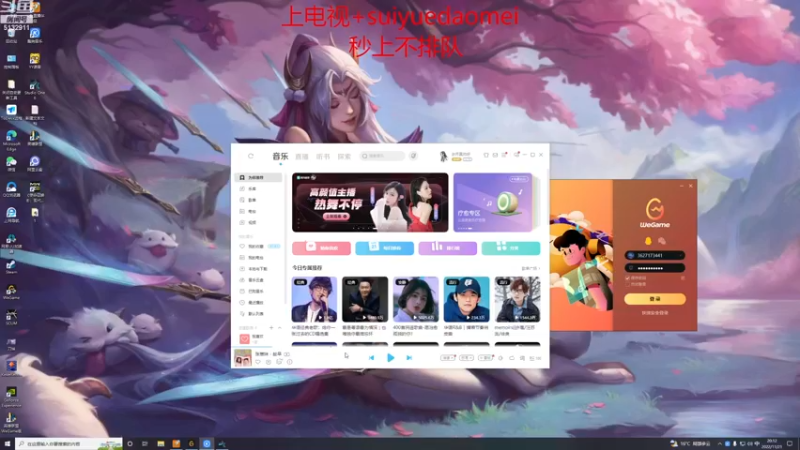Click the pink shortcut button under the banner
800x450 pixels.
[321, 248]
